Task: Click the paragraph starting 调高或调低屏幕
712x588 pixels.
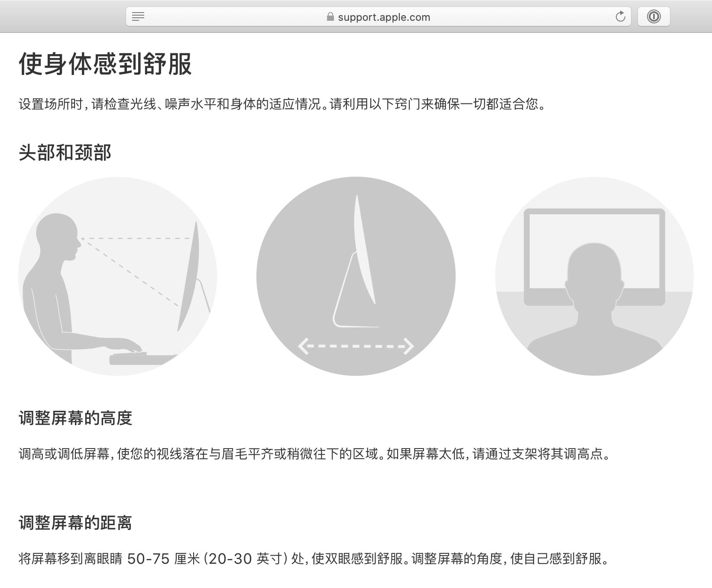Action: (315, 454)
